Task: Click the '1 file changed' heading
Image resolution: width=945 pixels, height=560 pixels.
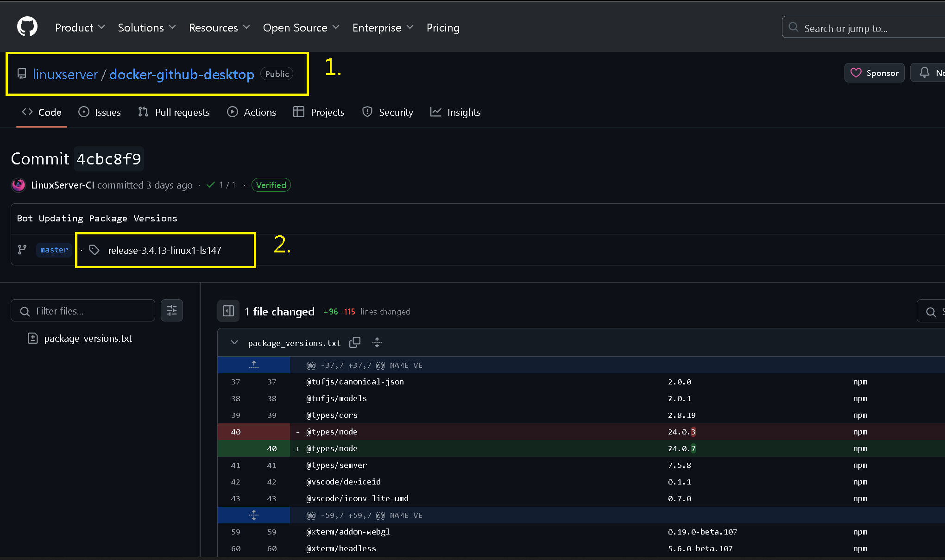Action: [x=280, y=311]
